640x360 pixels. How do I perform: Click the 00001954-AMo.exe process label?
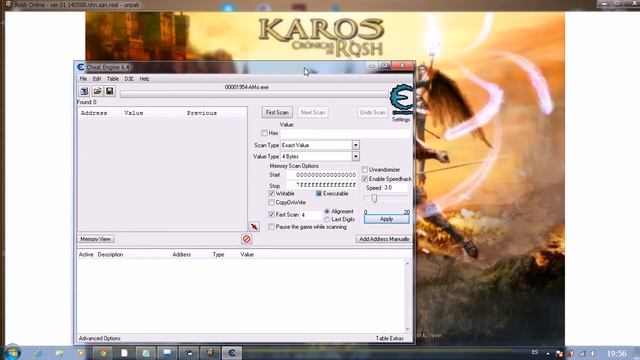click(247, 87)
